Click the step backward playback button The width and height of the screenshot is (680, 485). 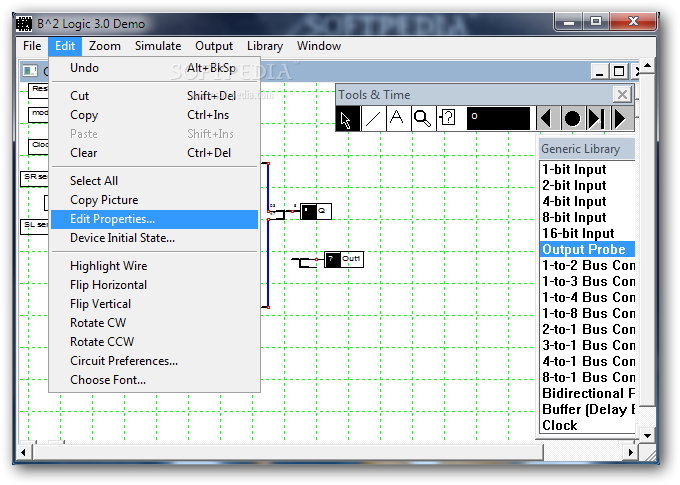point(547,119)
